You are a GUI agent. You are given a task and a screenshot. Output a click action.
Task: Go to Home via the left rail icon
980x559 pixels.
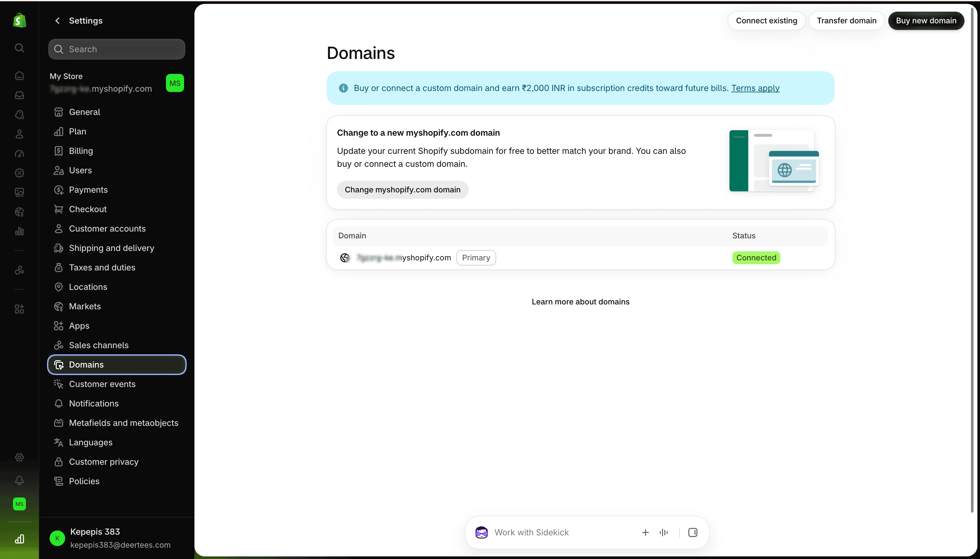[x=19, y=76]
